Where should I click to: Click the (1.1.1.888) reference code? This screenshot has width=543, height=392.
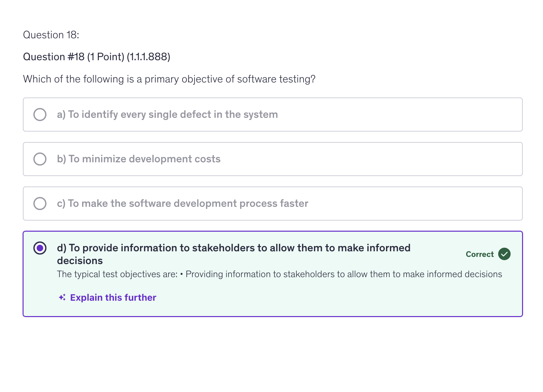click(149, 56)
